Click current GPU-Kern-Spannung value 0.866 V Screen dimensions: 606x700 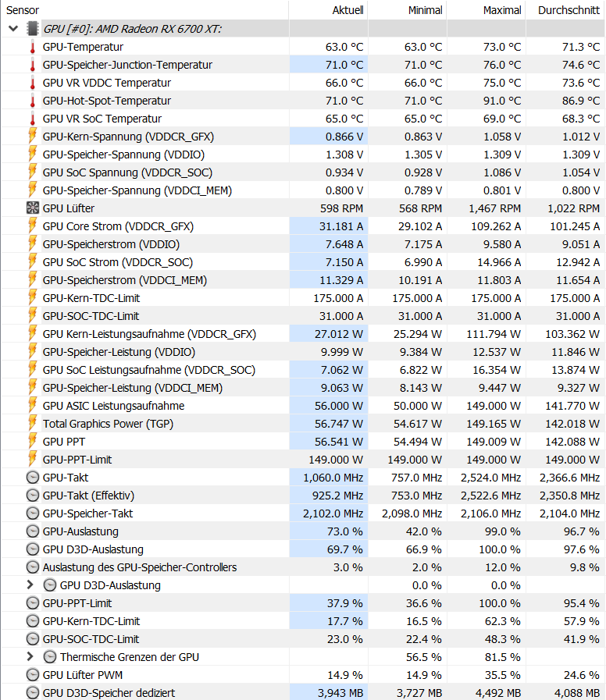(344, 137)
